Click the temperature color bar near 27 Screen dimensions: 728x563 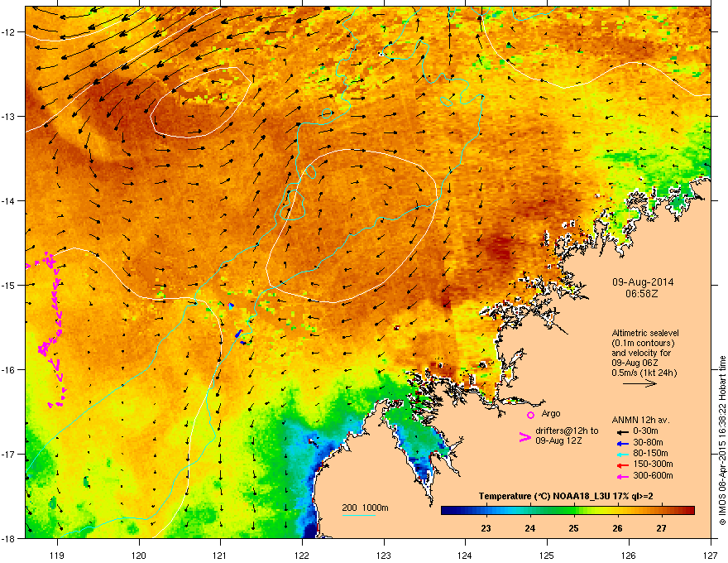(661, 511)
